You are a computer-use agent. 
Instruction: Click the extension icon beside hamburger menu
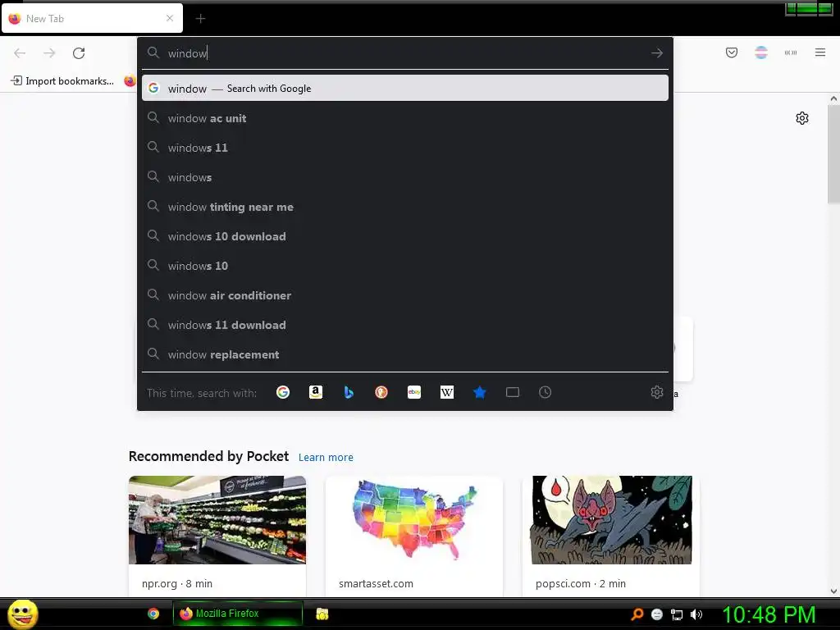791,52
